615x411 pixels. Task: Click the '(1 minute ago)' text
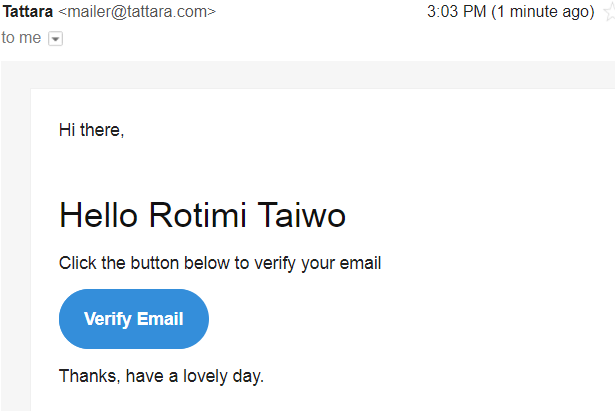pyautogui.click(x=543, y=12)
